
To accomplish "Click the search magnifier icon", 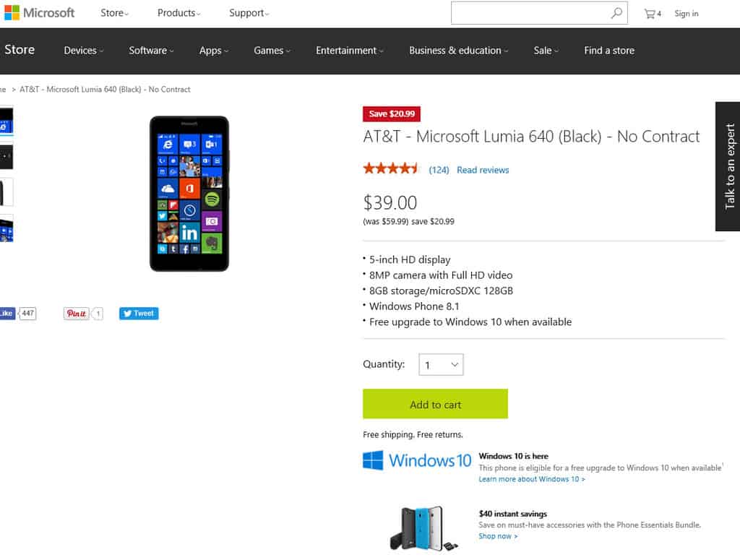I will [x=616, y=13].
